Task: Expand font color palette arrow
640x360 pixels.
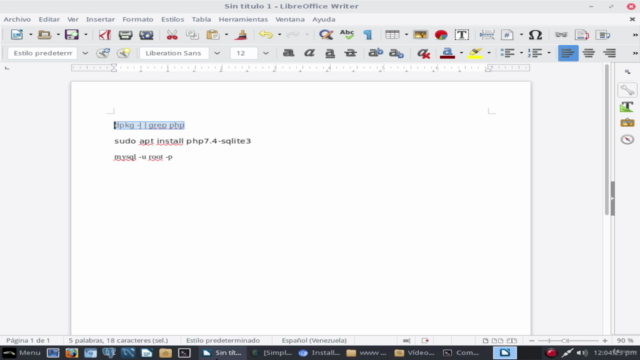Action: tap(461, 53)
